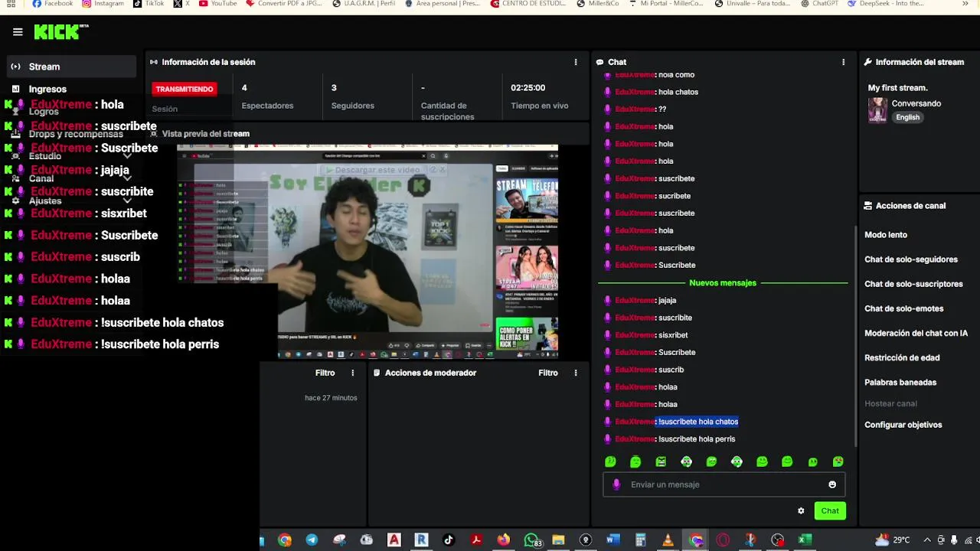
Task: Open chat settings gear icon
Action: [x=801, y=511]
